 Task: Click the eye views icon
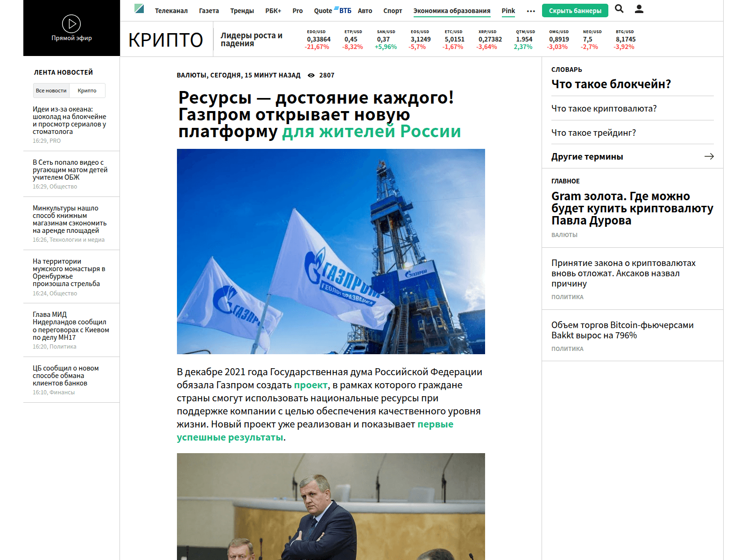pyautogui.click(x=311, y=75)
